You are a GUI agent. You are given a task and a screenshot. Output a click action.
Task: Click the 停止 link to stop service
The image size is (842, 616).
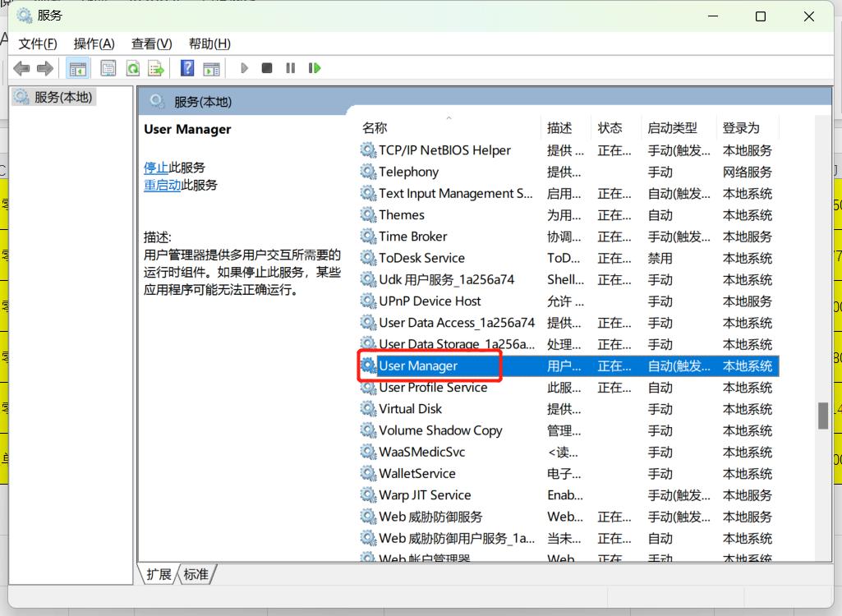click(156, 168)
